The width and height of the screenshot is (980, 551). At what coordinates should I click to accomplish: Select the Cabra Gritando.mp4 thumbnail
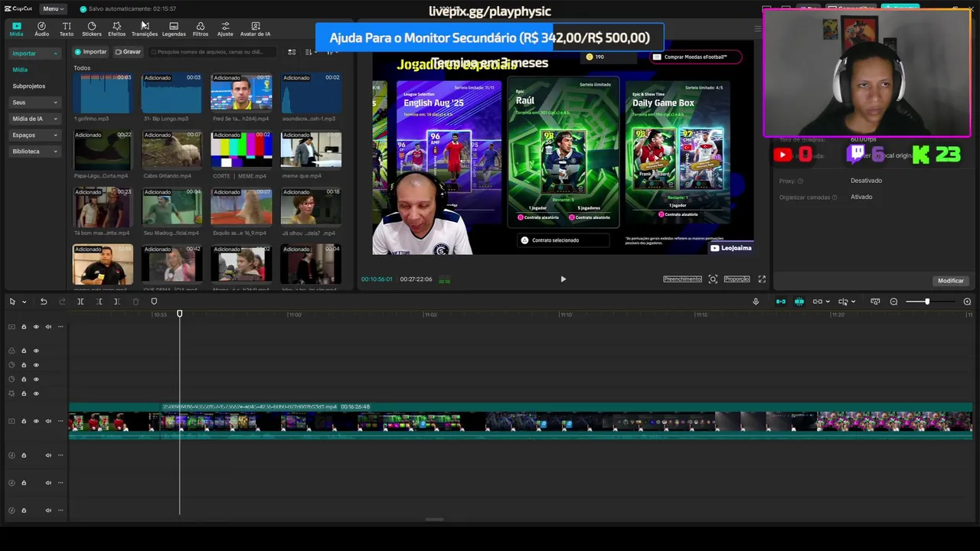172,149
